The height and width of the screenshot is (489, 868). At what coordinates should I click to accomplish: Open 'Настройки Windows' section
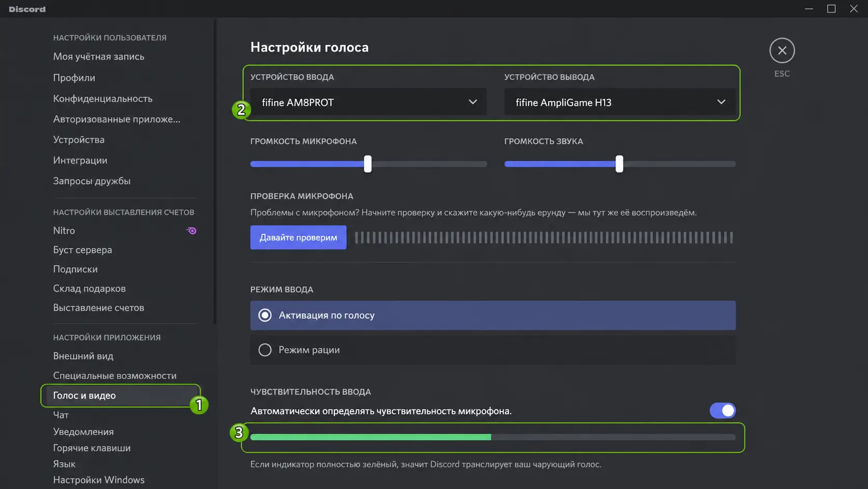click(x=99, y=480)
